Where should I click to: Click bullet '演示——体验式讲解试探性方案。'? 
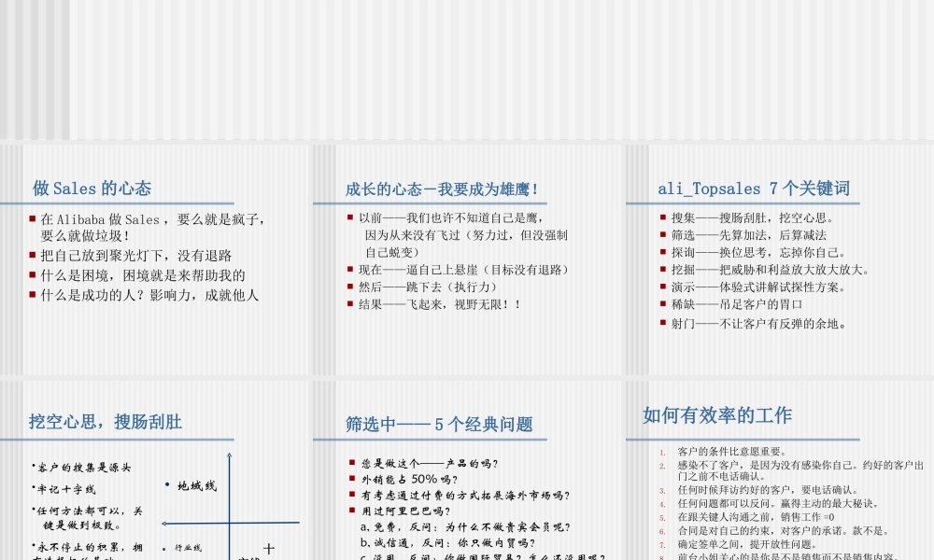pyautogui.click(x=758, y=287)
